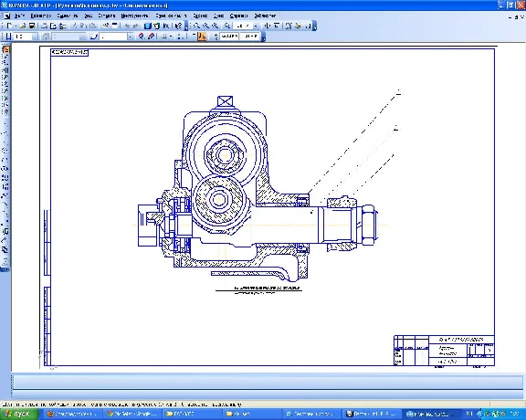
Task: Select the highlighted Geometry panel switch icon
Action: pos(5,49)
